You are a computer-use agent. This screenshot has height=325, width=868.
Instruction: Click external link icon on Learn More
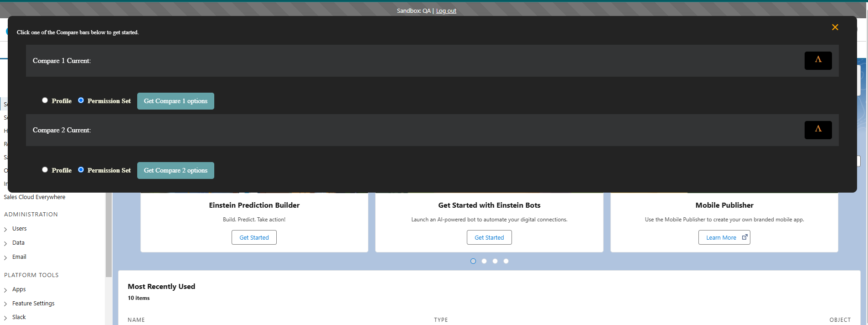point(744,237)
